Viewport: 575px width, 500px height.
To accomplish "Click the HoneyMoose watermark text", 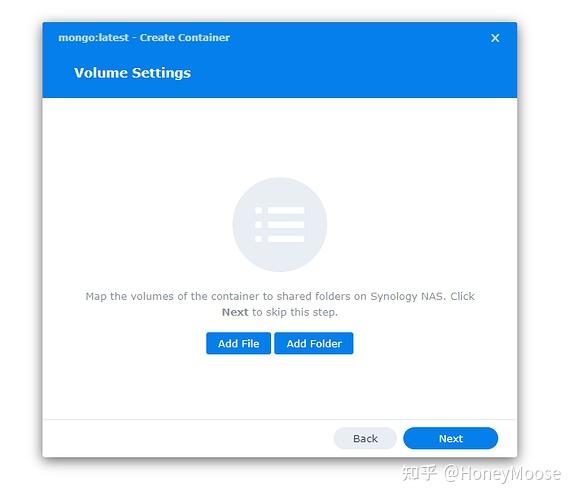I will [x=503, y=473].
